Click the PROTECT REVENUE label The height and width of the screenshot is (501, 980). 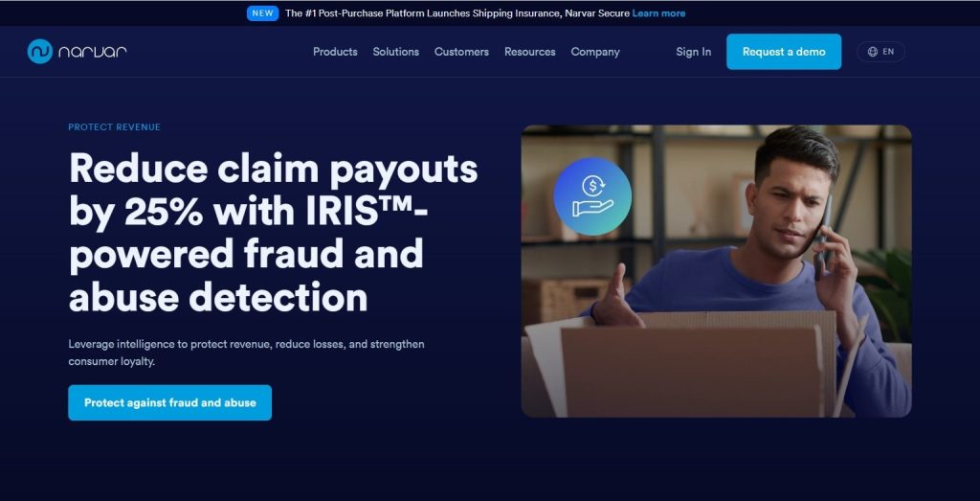pos(115,127)
